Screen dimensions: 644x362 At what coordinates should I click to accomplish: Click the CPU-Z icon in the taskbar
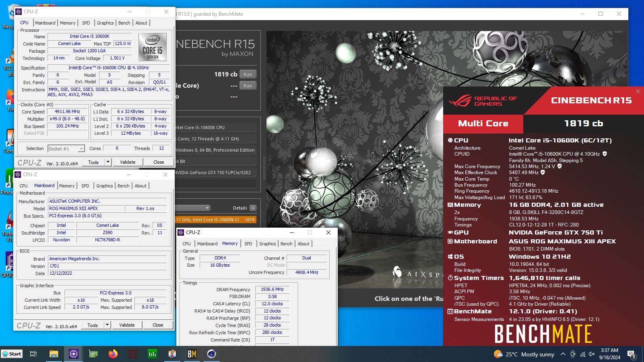(x=74, y=354)
